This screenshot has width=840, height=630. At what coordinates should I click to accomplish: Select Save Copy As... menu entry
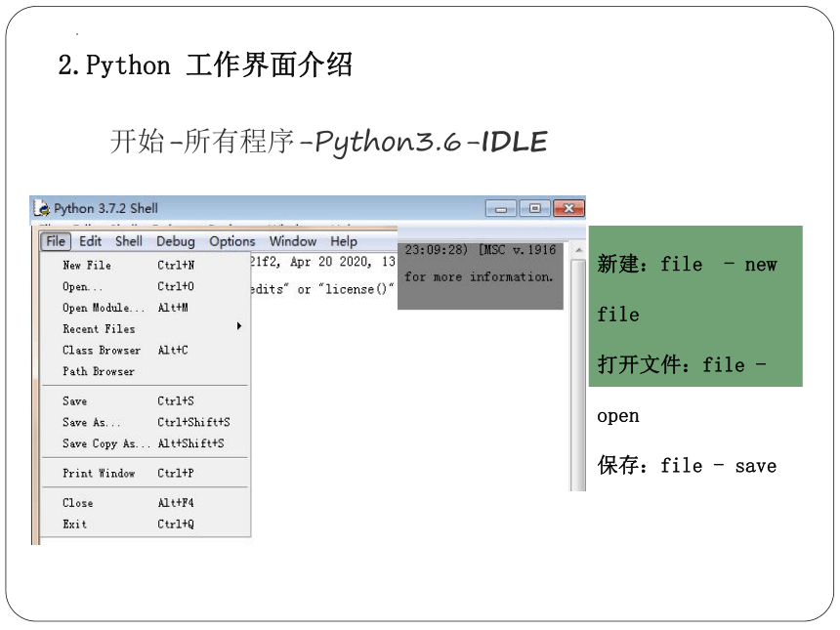146,443
